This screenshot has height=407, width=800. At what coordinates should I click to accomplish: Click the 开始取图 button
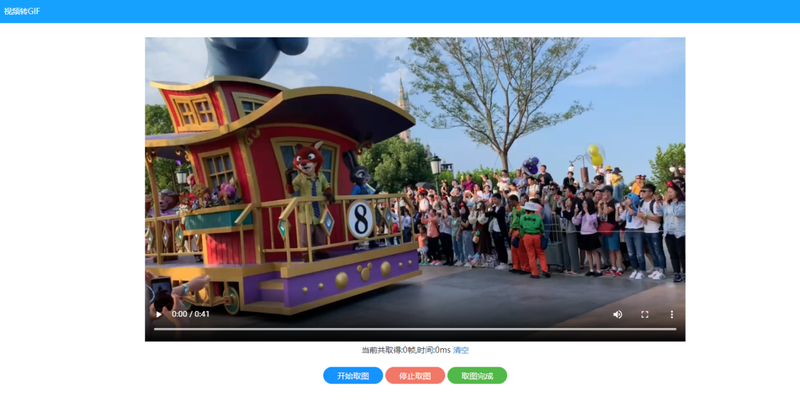coord(353,375)
